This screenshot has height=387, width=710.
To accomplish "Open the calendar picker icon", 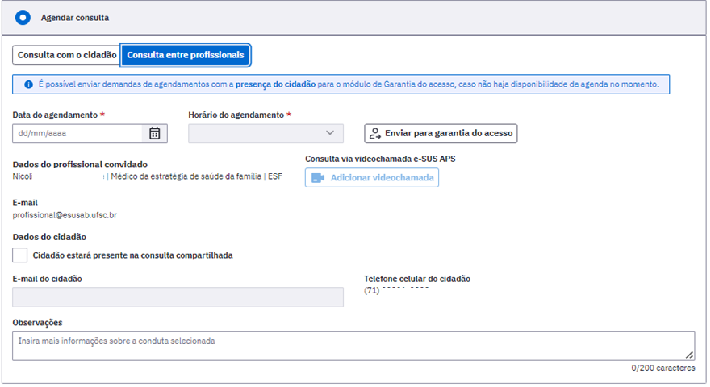I will pyautogui.click(x=155, y=134).
